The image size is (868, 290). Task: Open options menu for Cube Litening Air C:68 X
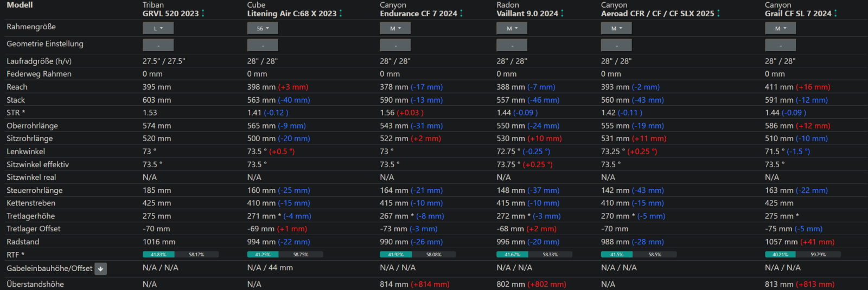pos(341,13)
